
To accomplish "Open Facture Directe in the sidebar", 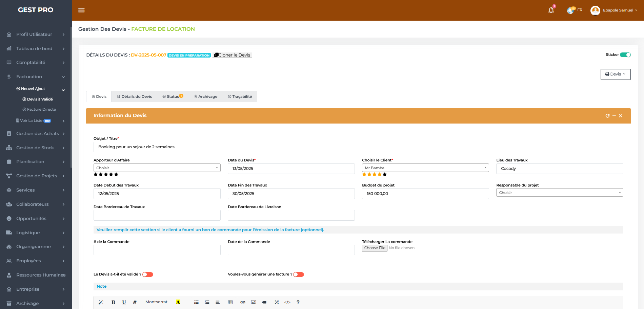I will coord(39,109).
